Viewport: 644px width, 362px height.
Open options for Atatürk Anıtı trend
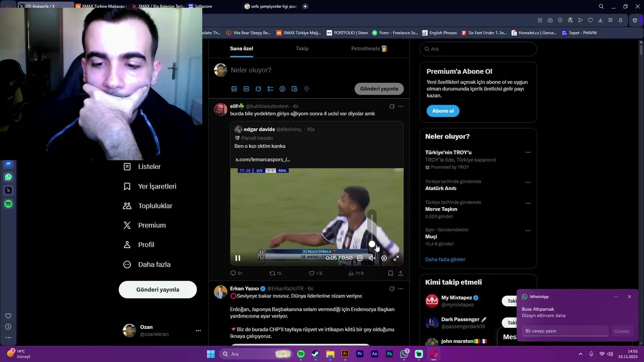pos(528,183)
